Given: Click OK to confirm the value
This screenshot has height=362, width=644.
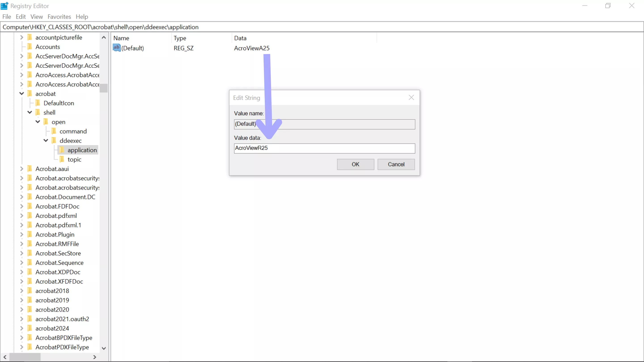Looking at the screenshot, I should pyautogui.click(x=355, y=164).
